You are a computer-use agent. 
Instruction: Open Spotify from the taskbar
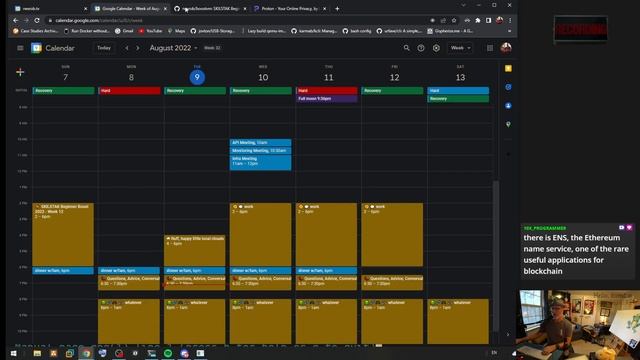coord(168,353)
